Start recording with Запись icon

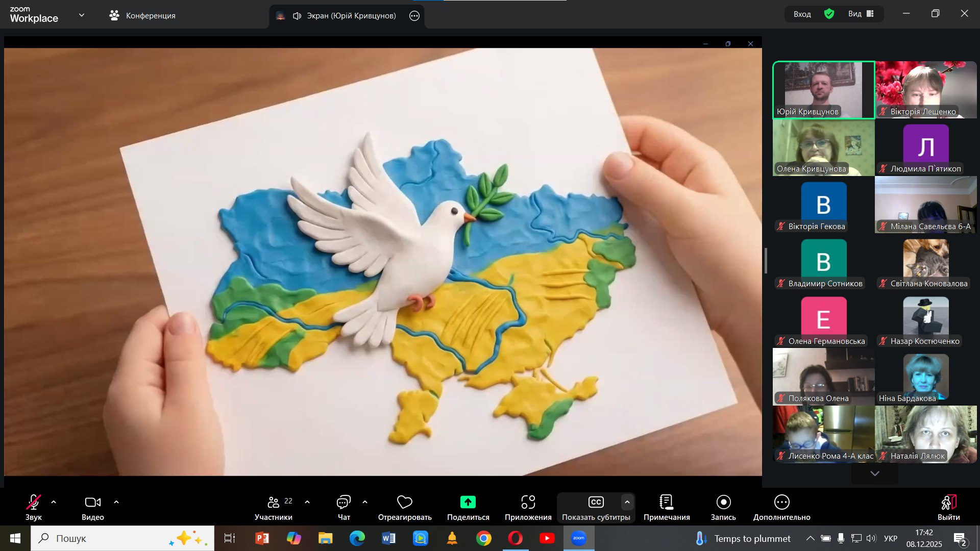[723, 503]
